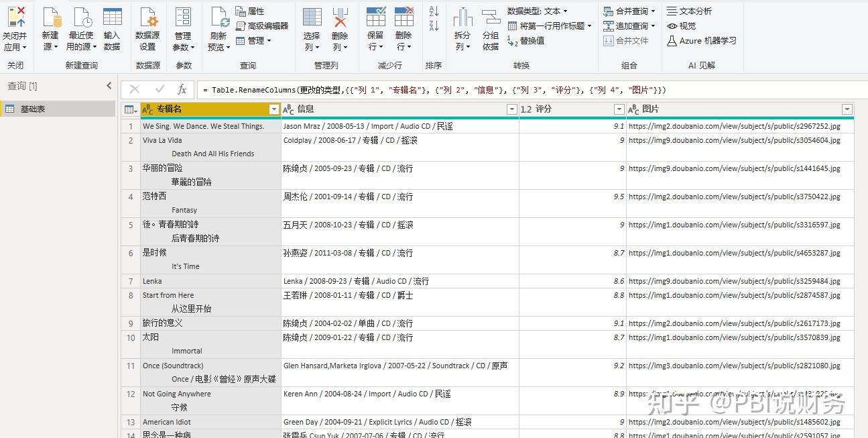Click the cell "American Idiot"
868x438 pixels.
[x=210, y=422]
